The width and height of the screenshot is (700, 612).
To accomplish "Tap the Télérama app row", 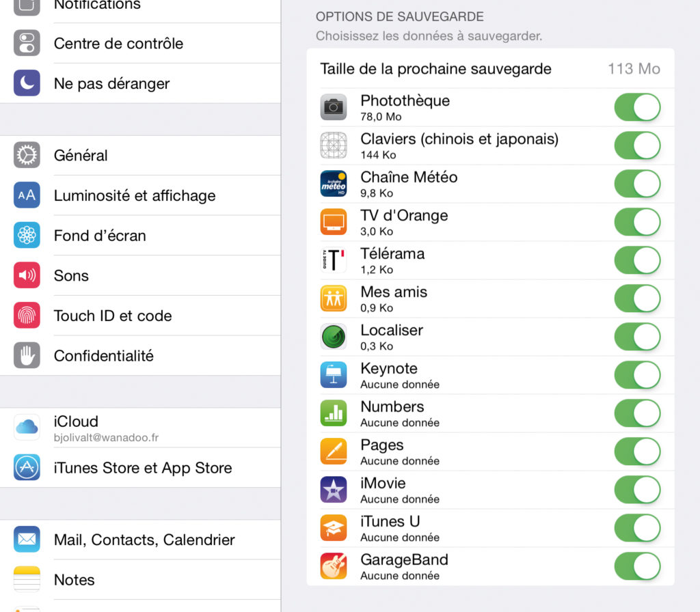I will click(x=490, y=260).
